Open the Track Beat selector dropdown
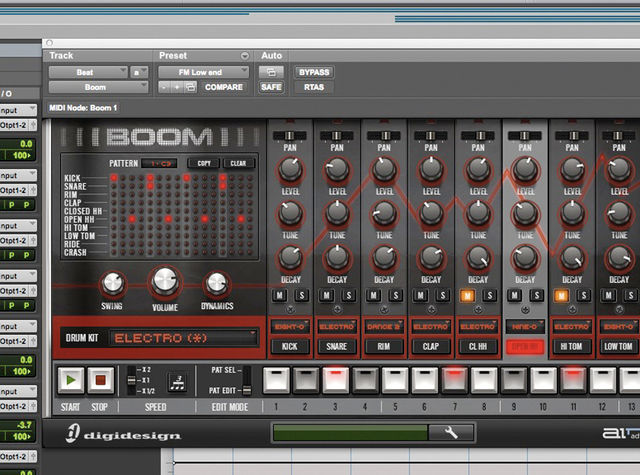The image size is (640, 475). click(x=88, y=72)
